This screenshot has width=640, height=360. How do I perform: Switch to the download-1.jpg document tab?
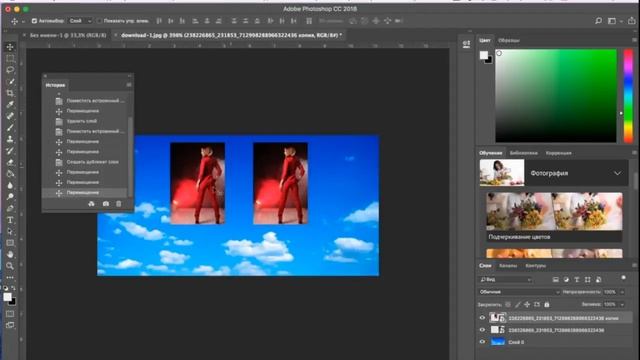(231, 36)
